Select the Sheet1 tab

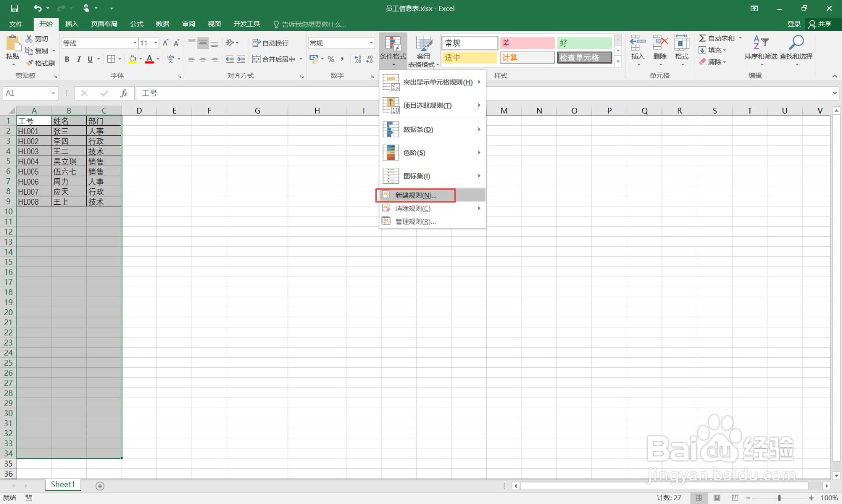click(x=63, y=485)
